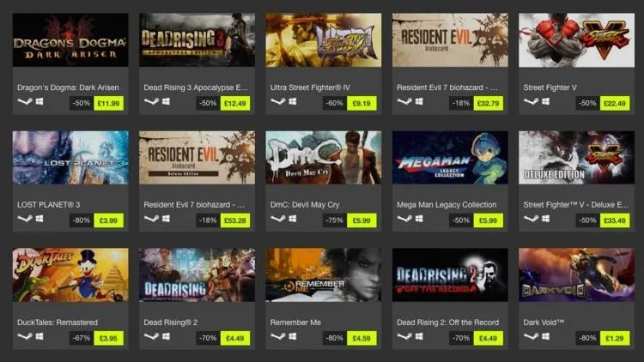Click the £3.99 price for LOST PLANET 3
Viewport: 644px width, 362px height.
108,220
